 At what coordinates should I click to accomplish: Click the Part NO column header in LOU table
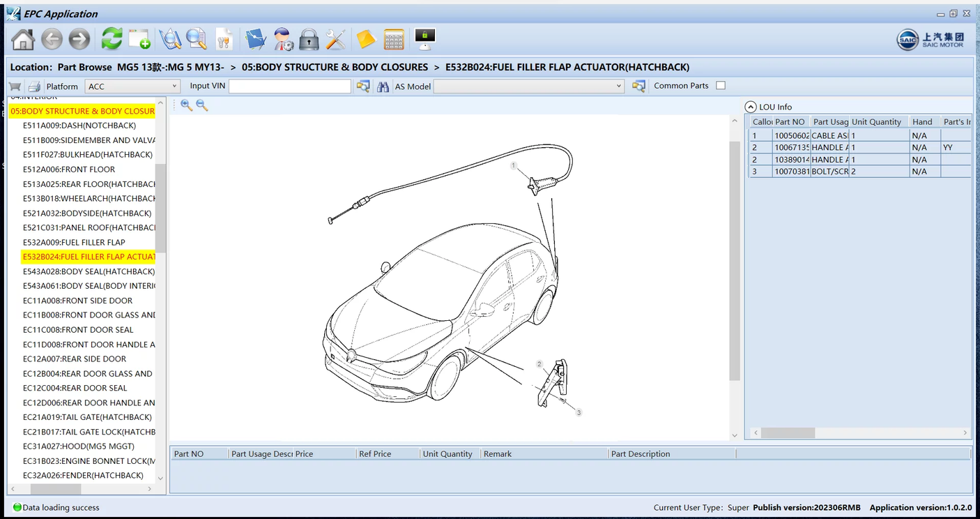point(790,122)
